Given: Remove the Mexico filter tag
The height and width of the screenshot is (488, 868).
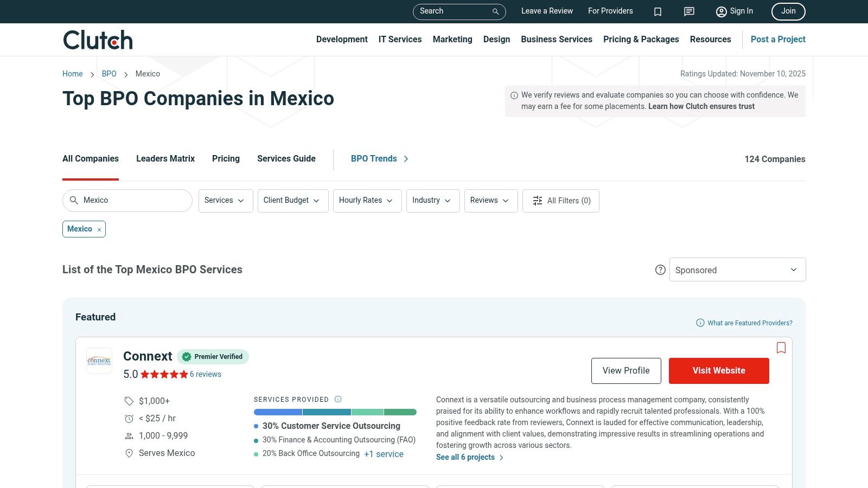Looking at the screenshot, I should pos(99,229).
